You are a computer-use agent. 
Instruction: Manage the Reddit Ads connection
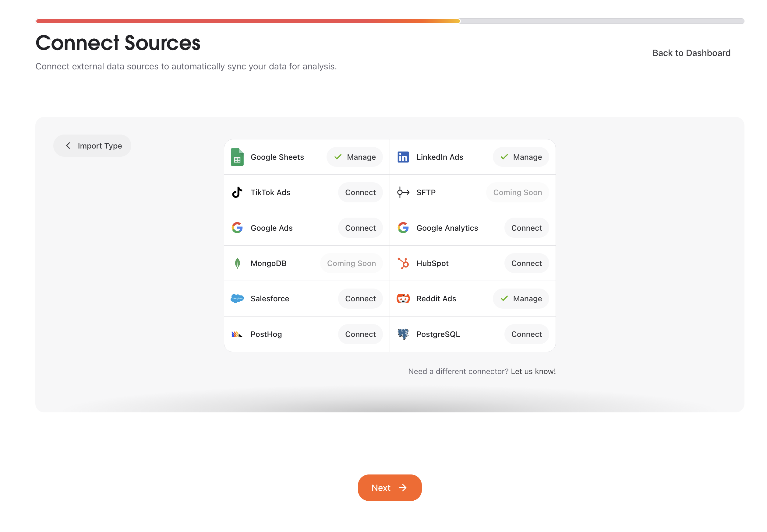coord(521,299)
